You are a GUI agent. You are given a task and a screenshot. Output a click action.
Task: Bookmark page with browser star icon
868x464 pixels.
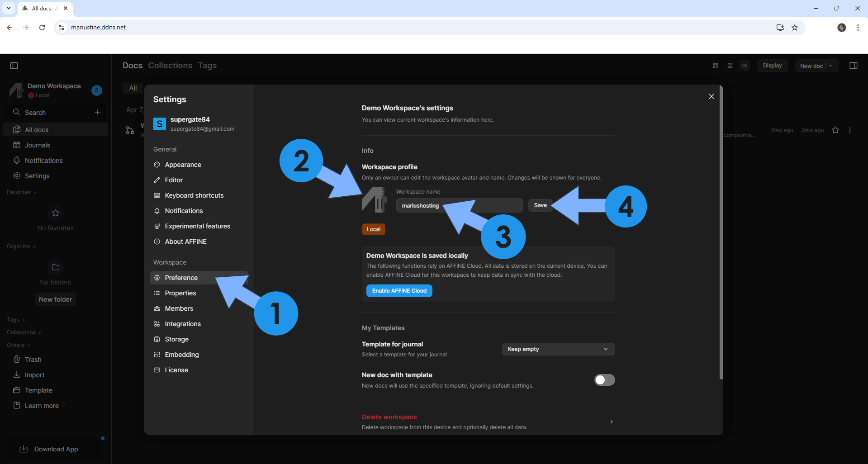pyautogui.click(x=795, y=28)
